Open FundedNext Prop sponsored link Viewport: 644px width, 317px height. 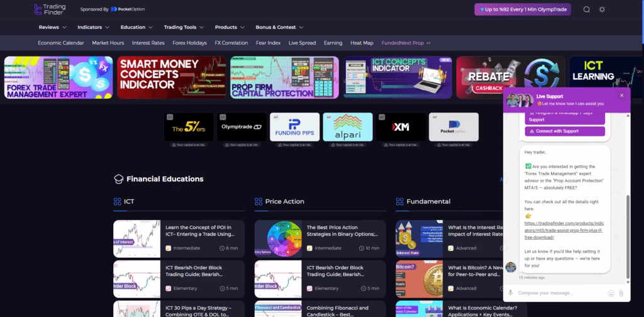click(x=406, y=43)
